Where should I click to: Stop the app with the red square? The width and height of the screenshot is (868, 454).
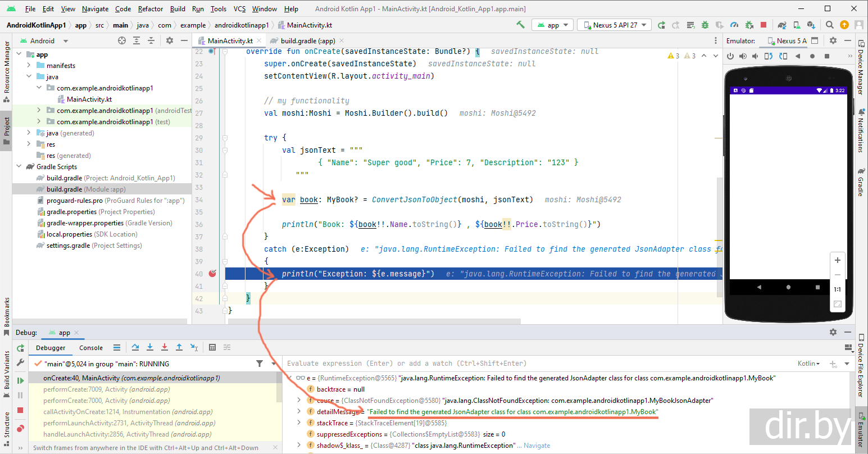763,25
